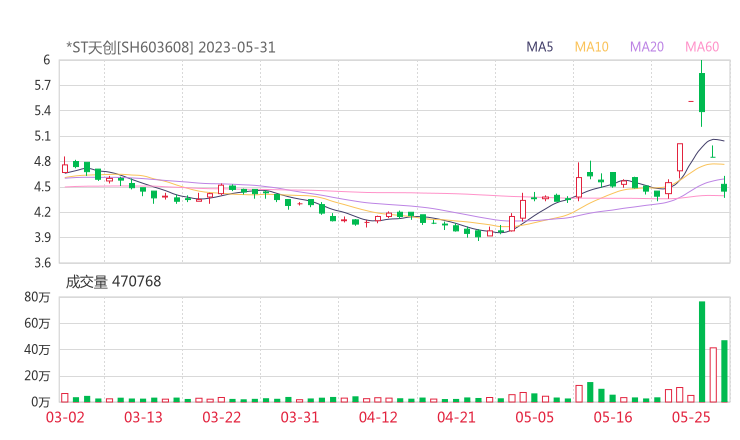Click the price axis label 5.7
This screenshot has width=740, height=440.
(42, 85)
